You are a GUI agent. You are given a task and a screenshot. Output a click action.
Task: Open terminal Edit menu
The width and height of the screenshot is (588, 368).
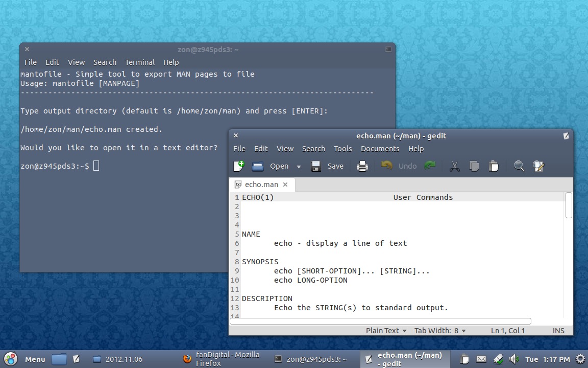pyautogui.click(x=52, y=62)
